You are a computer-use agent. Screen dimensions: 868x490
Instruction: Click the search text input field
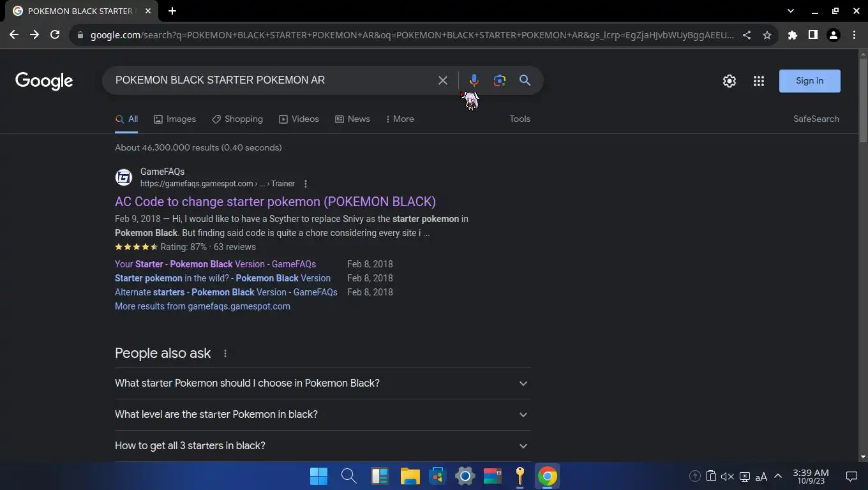pyautogui.click(x=271, y=80)
